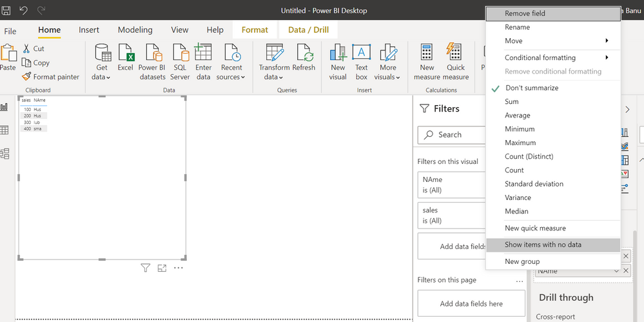
Task: Undo the last action
Action: point(23,10)
